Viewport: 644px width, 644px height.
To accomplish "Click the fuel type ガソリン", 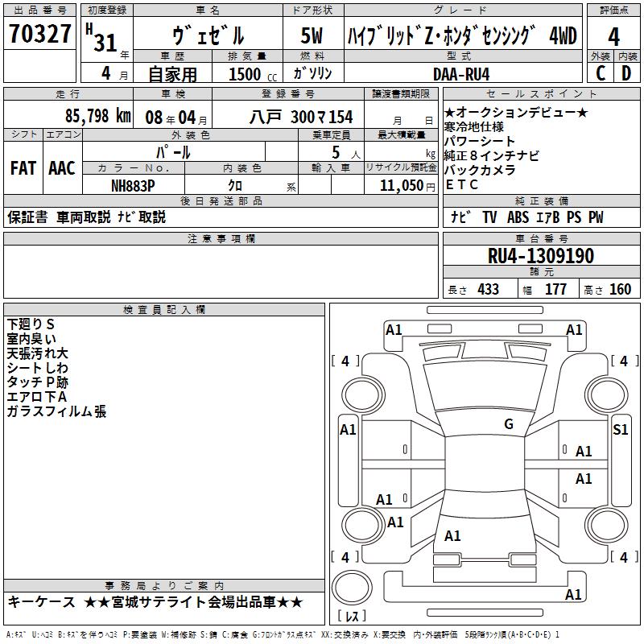I will (312, 73).
